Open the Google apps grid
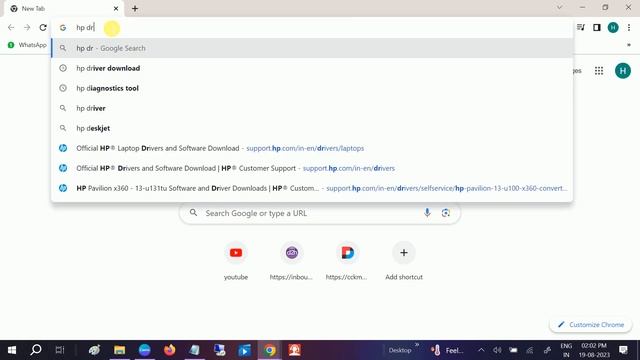The image size is (640, 360). coord(599,71)
